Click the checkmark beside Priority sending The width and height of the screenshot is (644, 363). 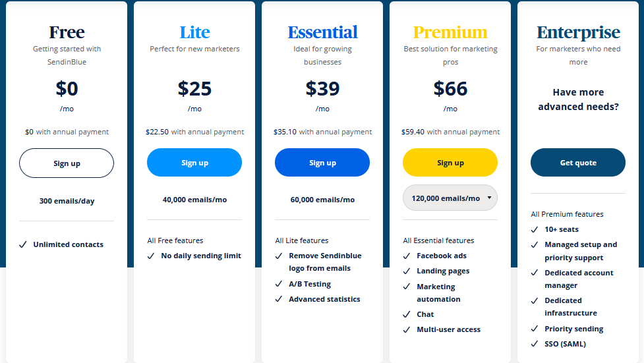pyautogui.click(x=535, y=329)
